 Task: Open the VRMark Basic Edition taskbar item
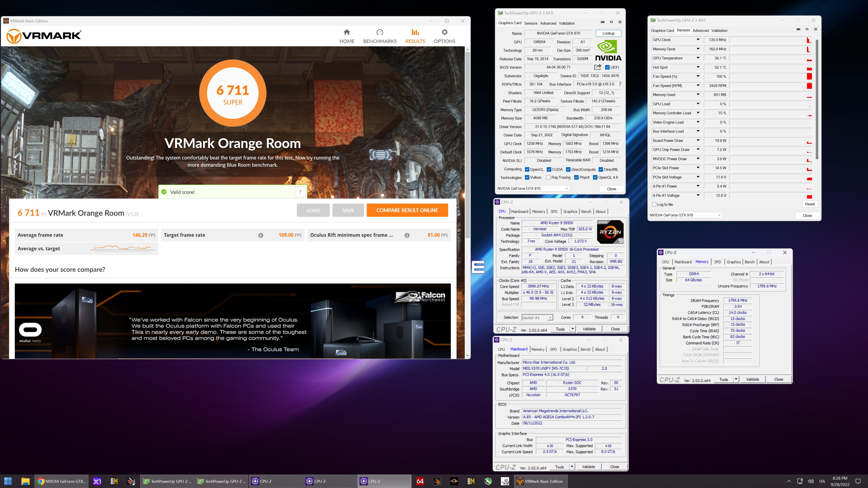tap(540, 481)
